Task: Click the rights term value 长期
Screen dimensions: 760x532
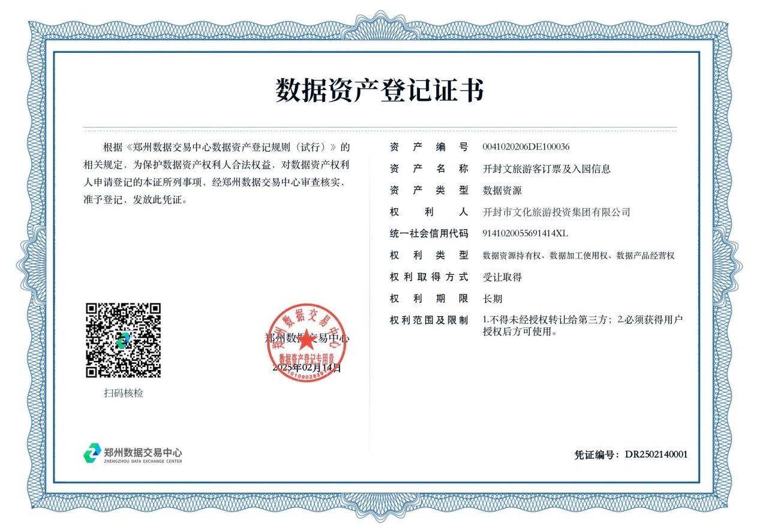Action: point(492,299)
